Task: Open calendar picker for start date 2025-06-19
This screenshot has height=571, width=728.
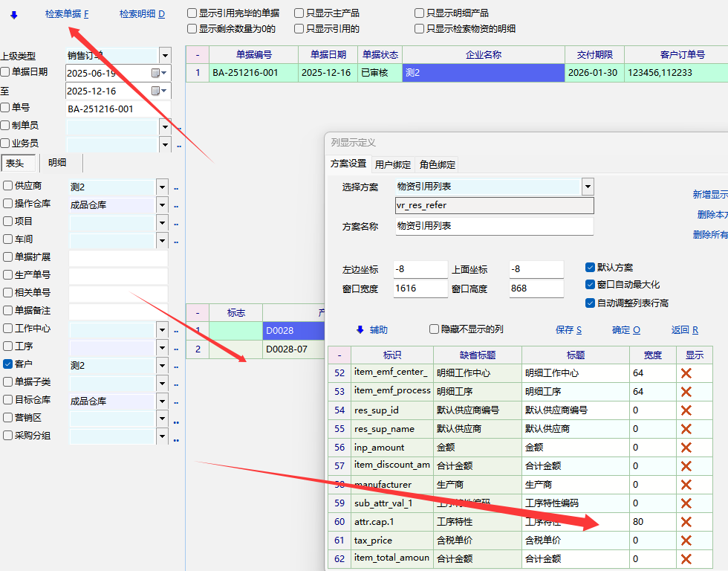Action: pos(156,73)
